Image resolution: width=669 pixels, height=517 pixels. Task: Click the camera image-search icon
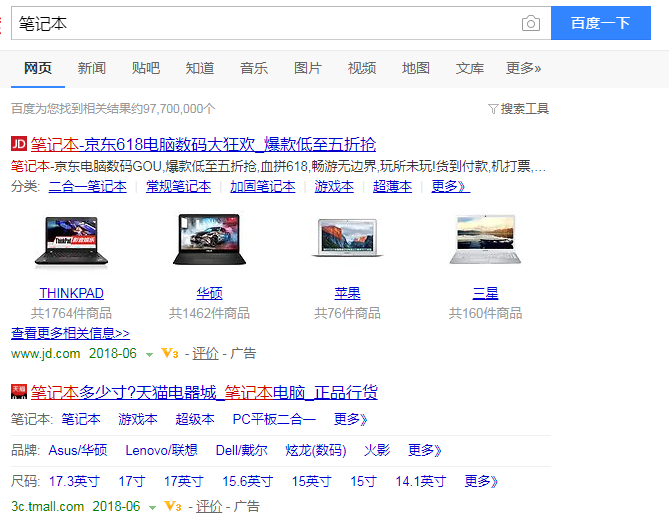coord(531,23)
